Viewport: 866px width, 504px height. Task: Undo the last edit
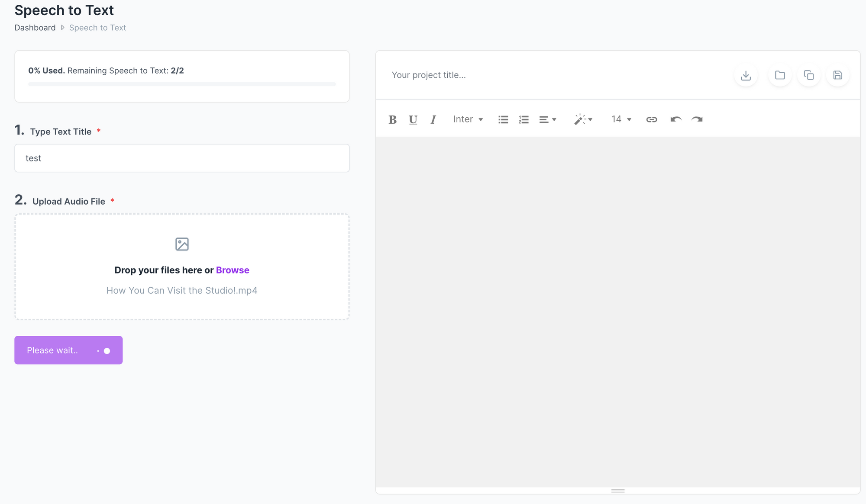point(675,119)
